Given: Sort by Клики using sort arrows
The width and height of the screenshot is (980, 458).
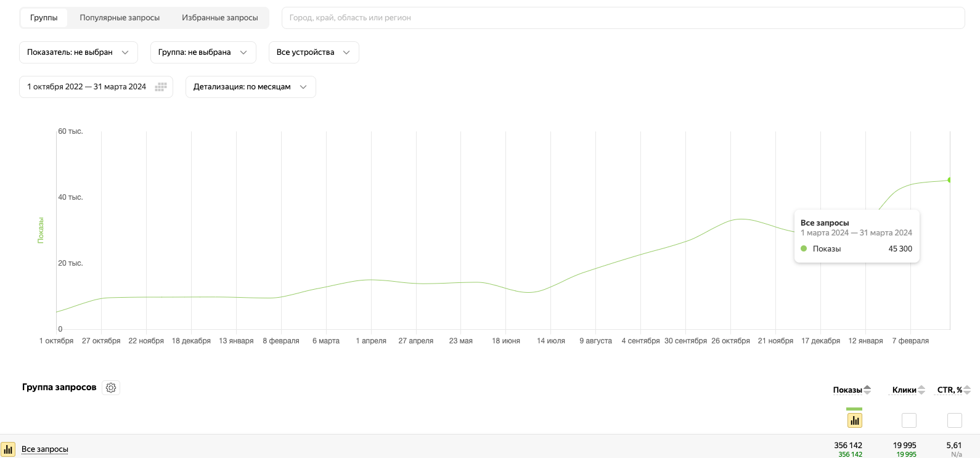Looking at the screenshot, I should (921, 390).
